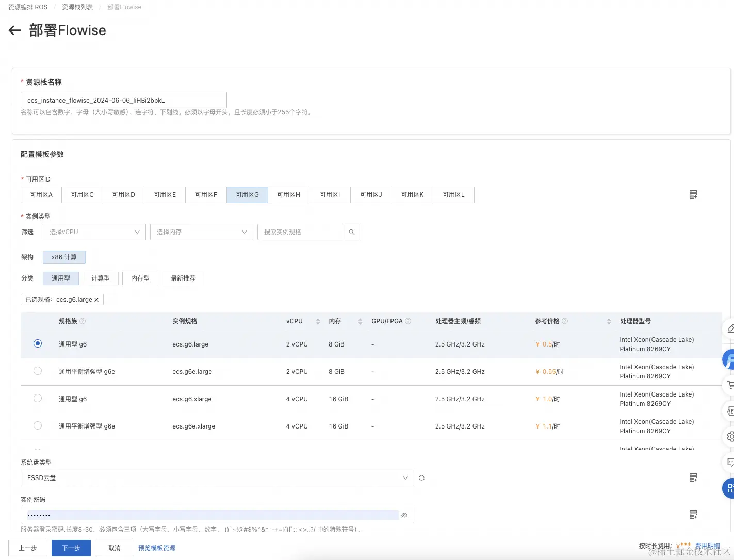Open the API floating sidebar icon
Screen dimensions: 734x560
(729, 410)
